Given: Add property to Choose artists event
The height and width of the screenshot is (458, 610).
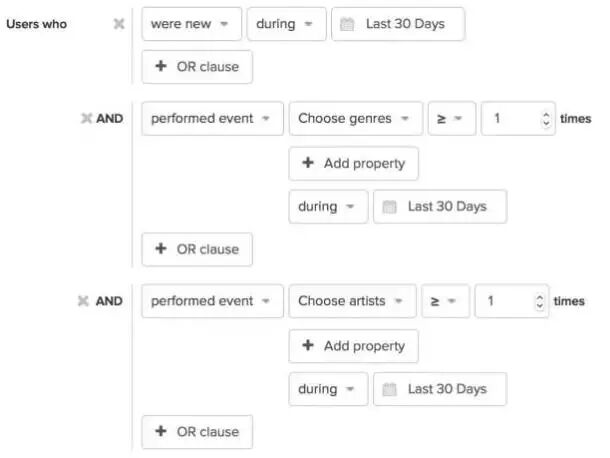Looking at the screenshot, I should point(353,346).
